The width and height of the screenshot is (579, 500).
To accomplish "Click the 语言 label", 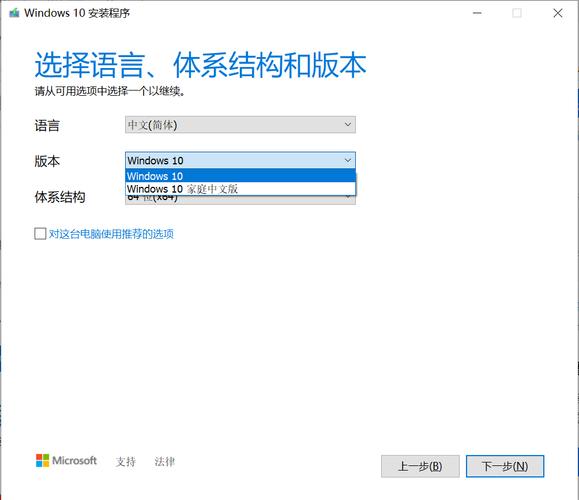I will tap(47, 126).
